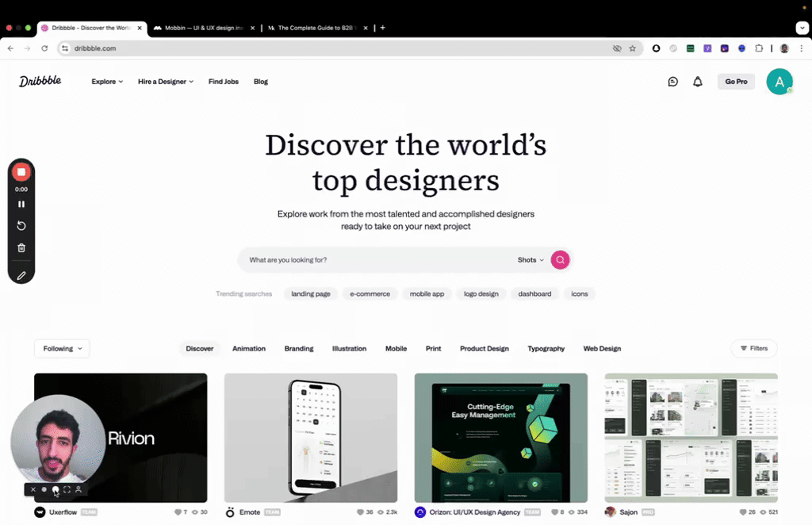Click the person avatar icon in camera controls
This screenshot has width=812, height=525.
(79, 489)
